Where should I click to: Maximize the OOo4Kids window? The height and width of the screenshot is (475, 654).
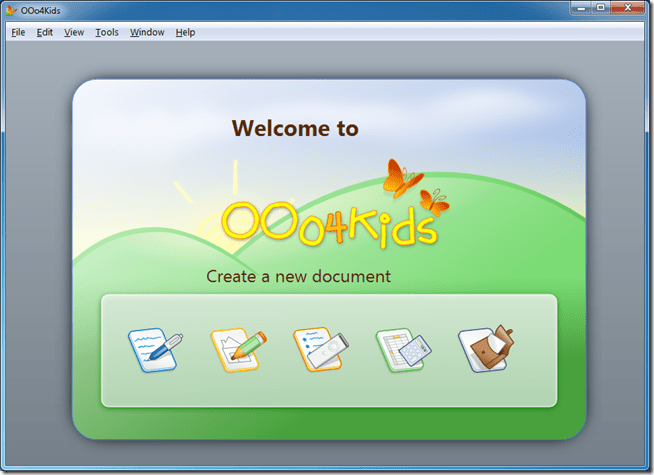coord(601,8)
